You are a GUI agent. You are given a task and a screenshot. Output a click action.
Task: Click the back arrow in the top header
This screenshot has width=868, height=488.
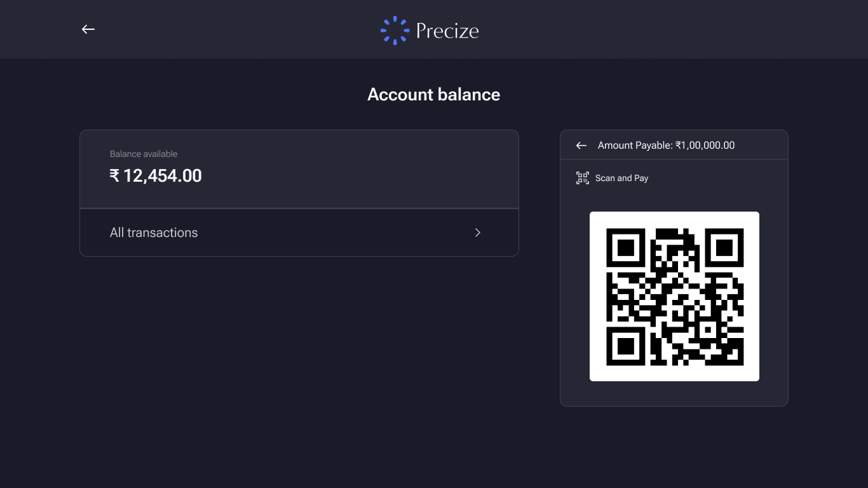point(88,29)
